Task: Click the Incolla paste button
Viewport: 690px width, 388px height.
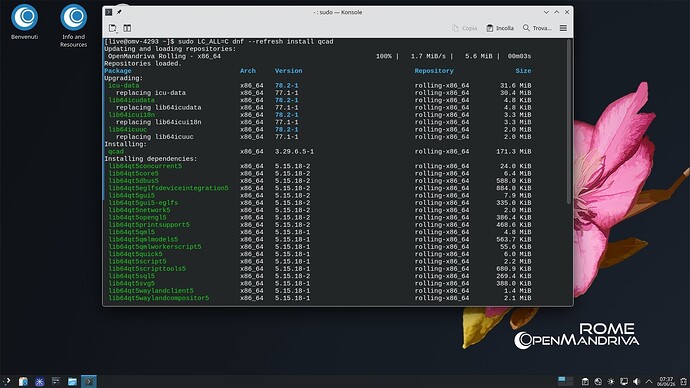Action: coord(500,28)
